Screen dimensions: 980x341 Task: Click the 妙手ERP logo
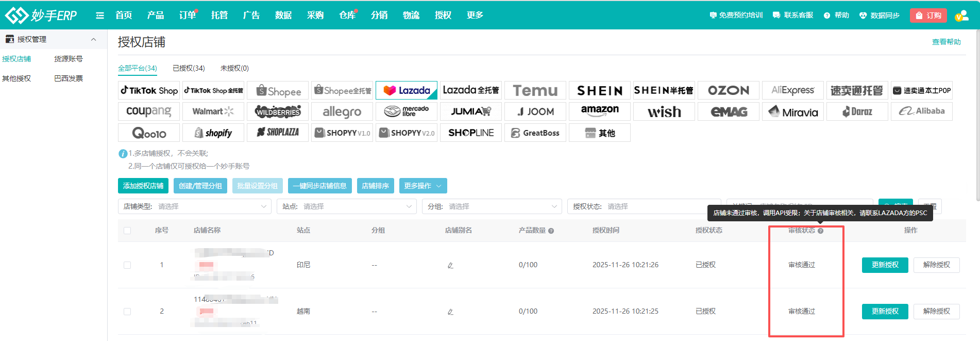41,15
